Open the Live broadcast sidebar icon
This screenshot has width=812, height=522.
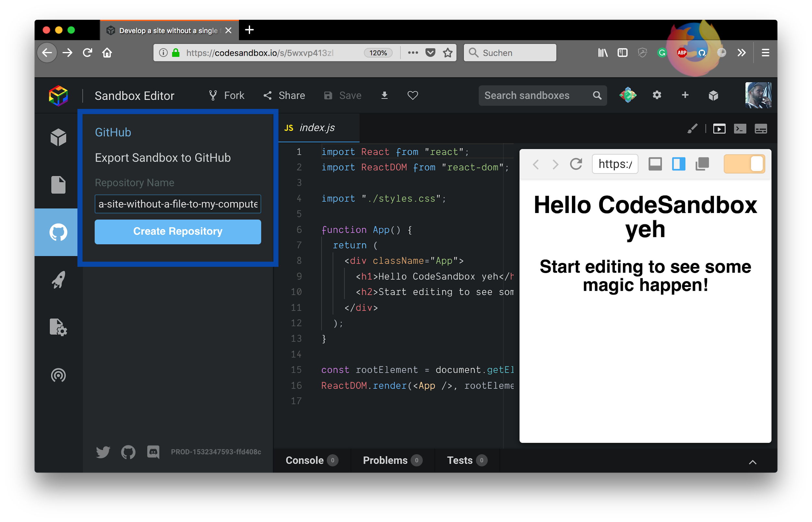point(58,375)
